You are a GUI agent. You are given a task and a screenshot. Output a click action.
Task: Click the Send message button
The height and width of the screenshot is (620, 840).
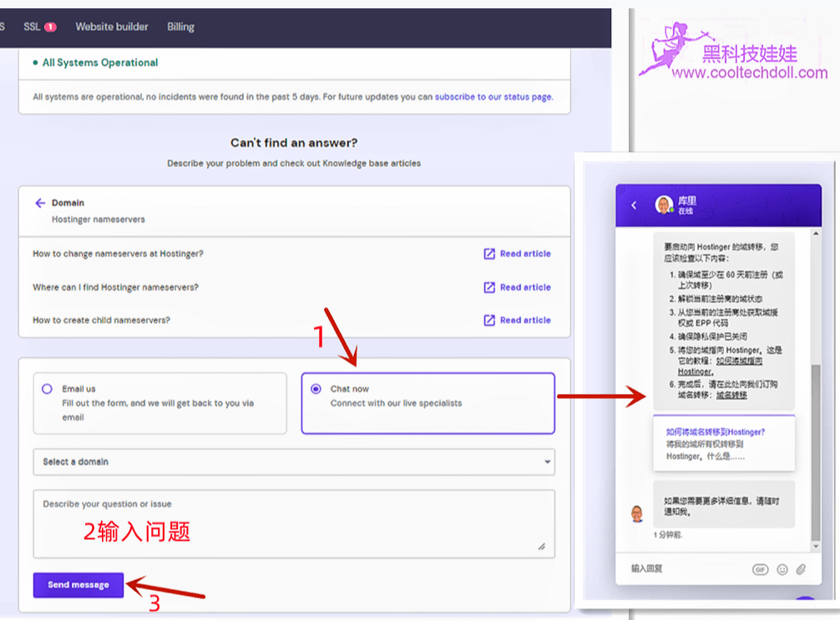[78, 585]
